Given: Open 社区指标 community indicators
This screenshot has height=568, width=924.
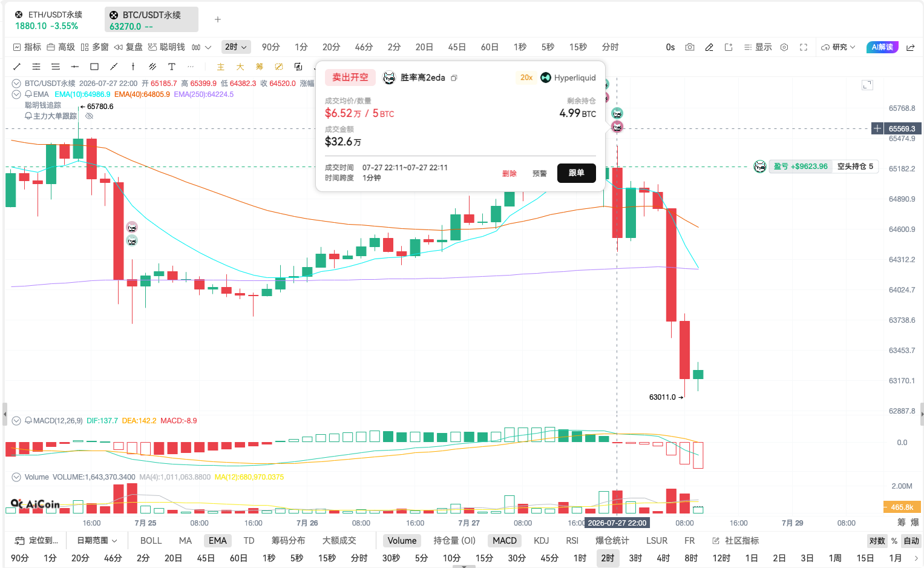Looking at the screenshot, I should pyautogui.click(x=736, y=541).
